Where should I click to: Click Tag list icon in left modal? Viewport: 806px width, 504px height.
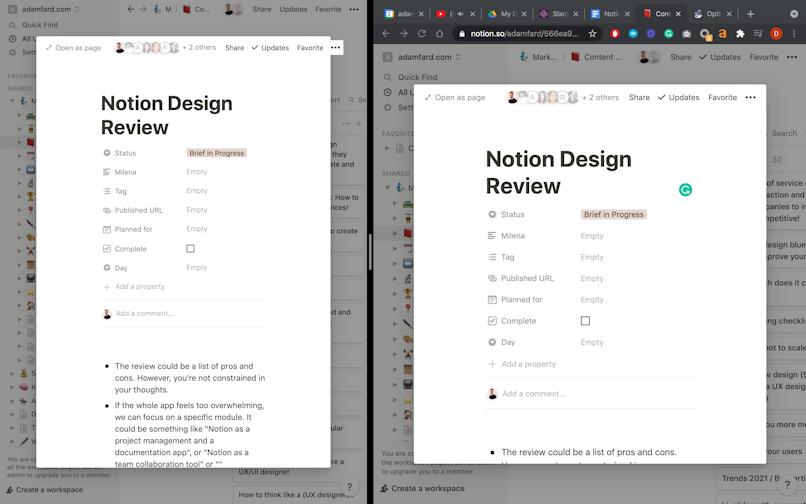(x=107, y=191)
